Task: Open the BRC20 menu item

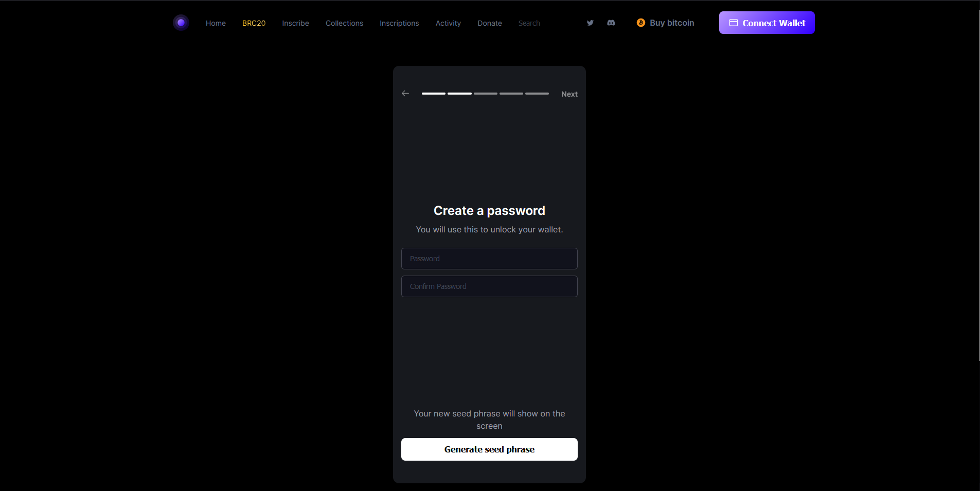Action: coord(254,23)
